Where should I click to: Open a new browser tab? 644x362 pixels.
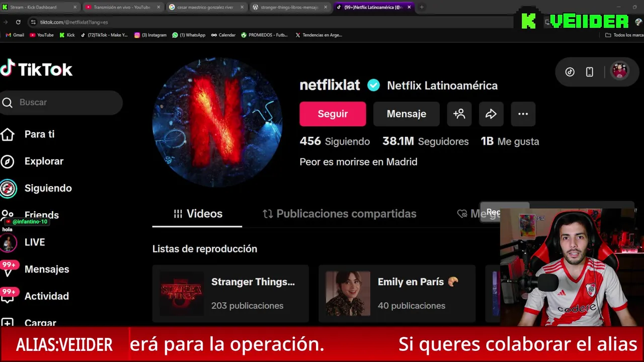tap(422, 7)
